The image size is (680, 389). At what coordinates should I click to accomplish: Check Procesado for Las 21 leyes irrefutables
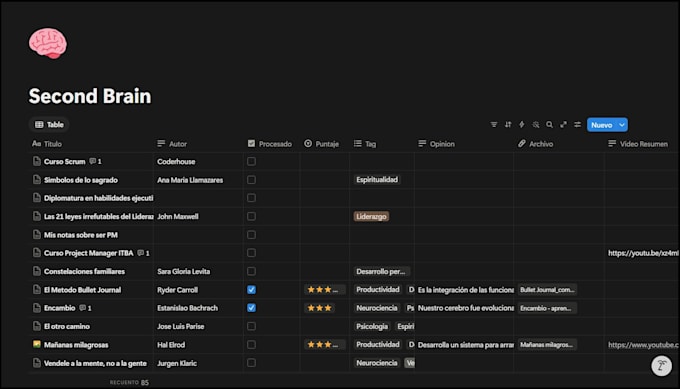tap(251, 216)
